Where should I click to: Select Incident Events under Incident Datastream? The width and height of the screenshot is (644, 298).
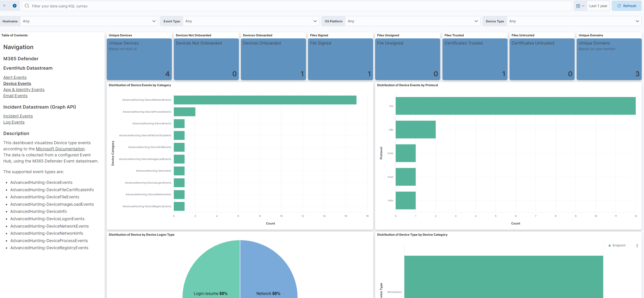18,116
